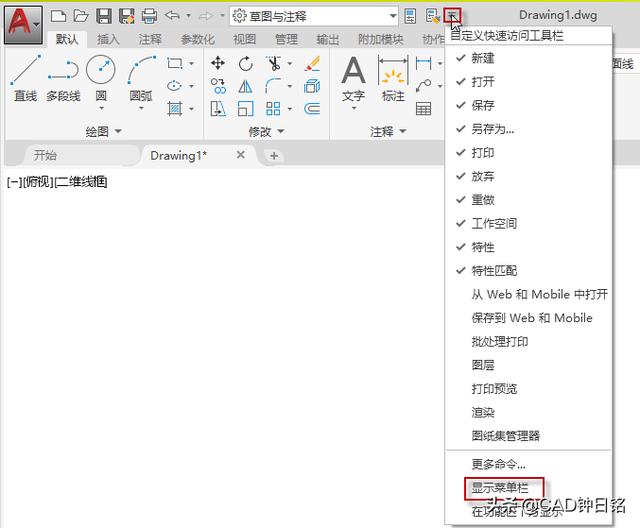
Task: Expand the 注释 panel
Action: point(388,131)
